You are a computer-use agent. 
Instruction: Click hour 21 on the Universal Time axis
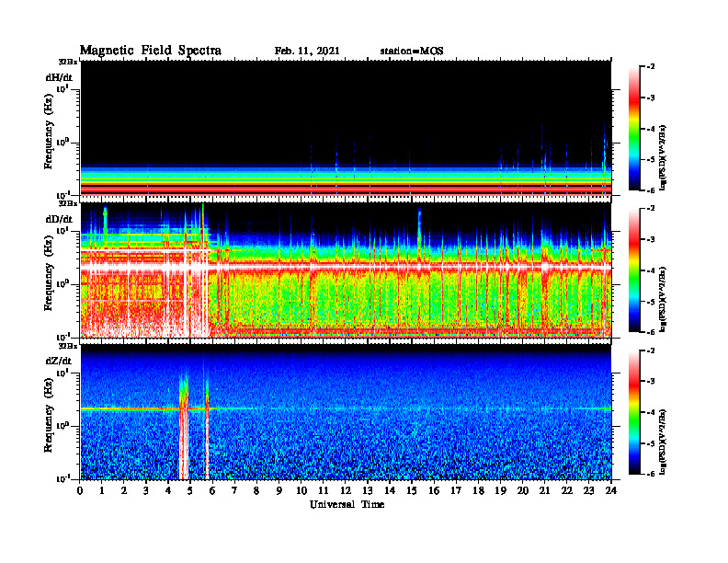click(x=544, y=490)
